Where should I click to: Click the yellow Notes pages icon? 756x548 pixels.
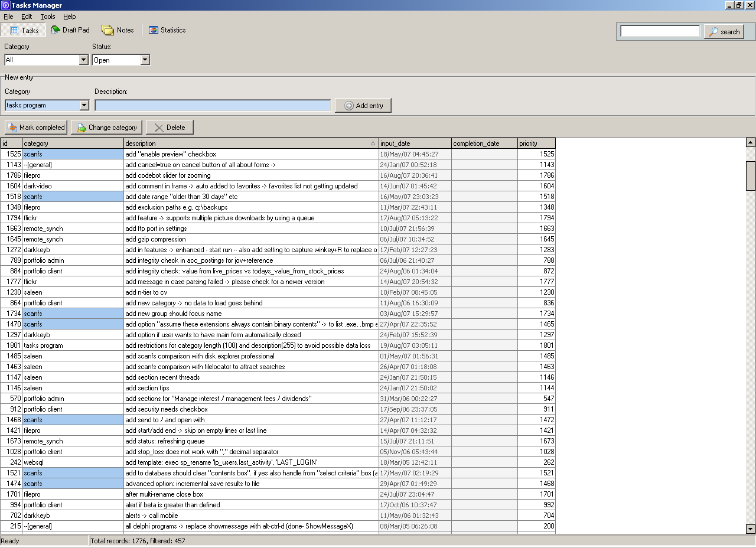(x=106, y=30)
